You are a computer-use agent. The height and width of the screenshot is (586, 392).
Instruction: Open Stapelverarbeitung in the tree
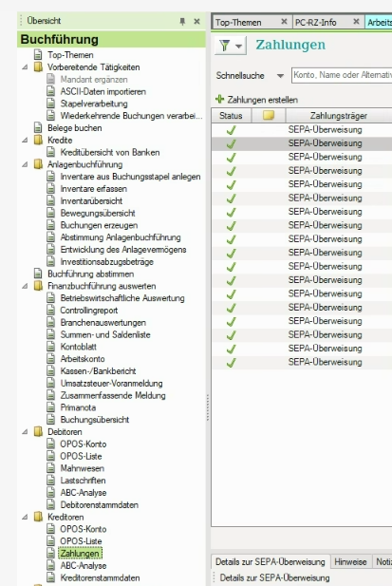pyautogui.click(x=94, y=104)
